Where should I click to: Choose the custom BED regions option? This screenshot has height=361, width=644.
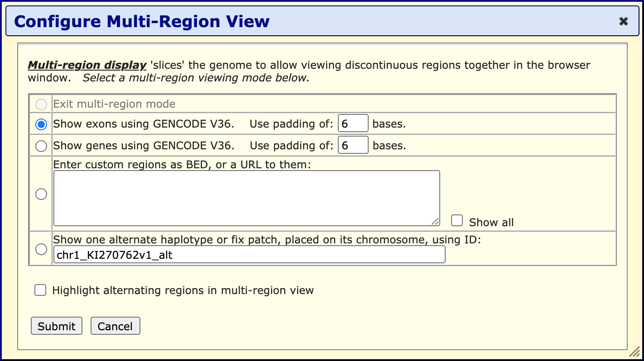pos(41,194)
